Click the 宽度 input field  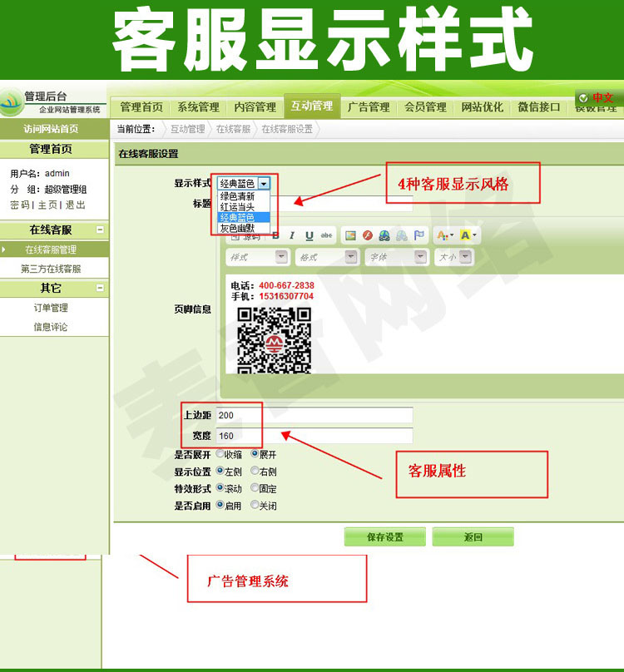(x=314, y=436)
